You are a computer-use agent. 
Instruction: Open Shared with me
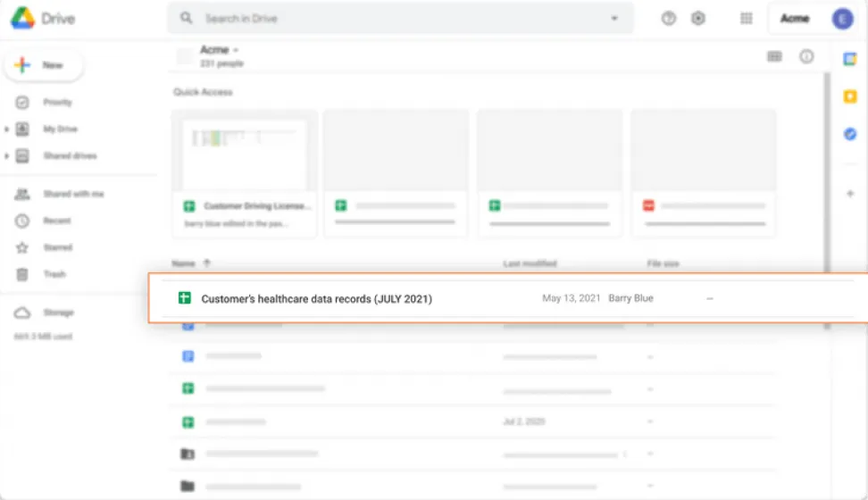(73, 194)
